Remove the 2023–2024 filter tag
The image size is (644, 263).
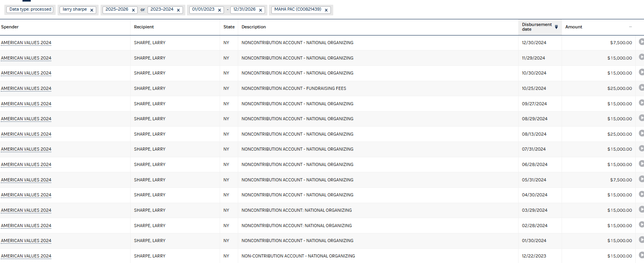point(178,10)
